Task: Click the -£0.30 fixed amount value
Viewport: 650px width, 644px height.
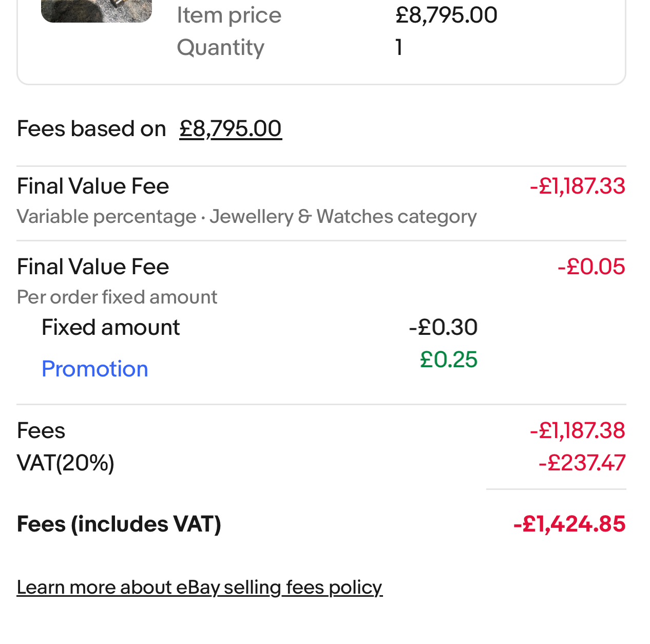Action: pyautogui.click(x=443, y=327)
